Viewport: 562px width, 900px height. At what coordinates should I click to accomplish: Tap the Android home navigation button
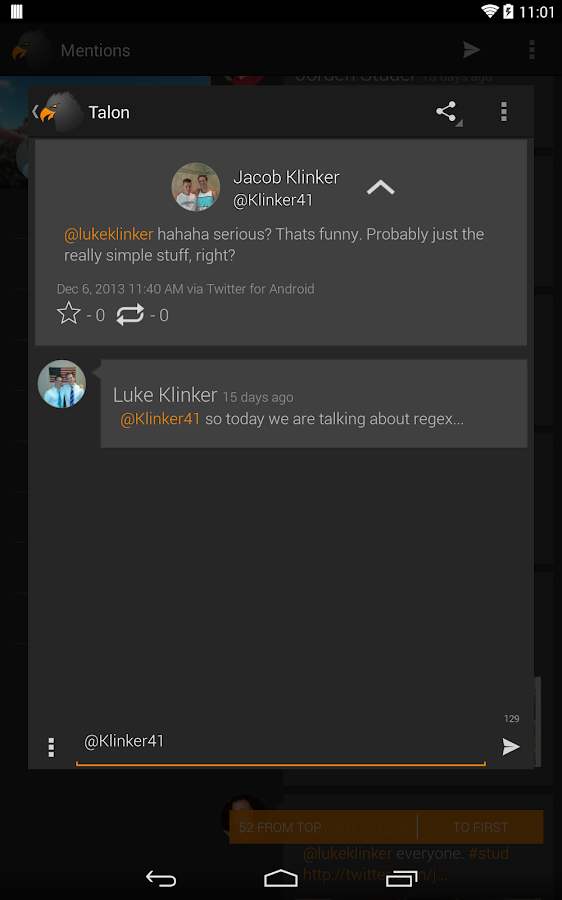[x=281, y=878]
